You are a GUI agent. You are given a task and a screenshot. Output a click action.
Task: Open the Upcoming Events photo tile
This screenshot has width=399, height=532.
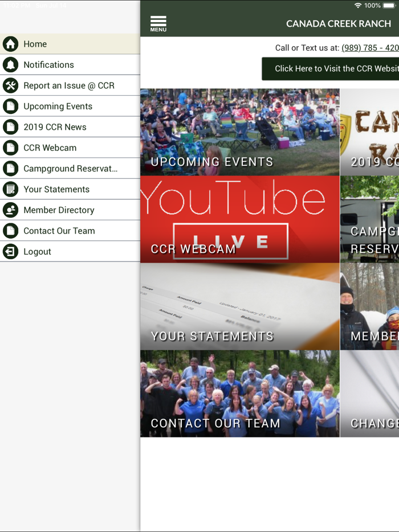coord(240,132)
